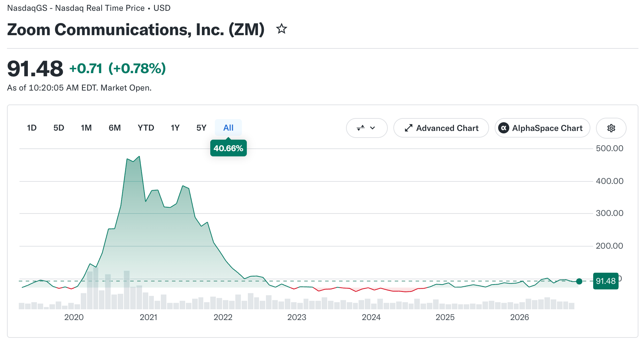Click the 2024 x-axis label

pyautogui.click(x=371, y=317)
